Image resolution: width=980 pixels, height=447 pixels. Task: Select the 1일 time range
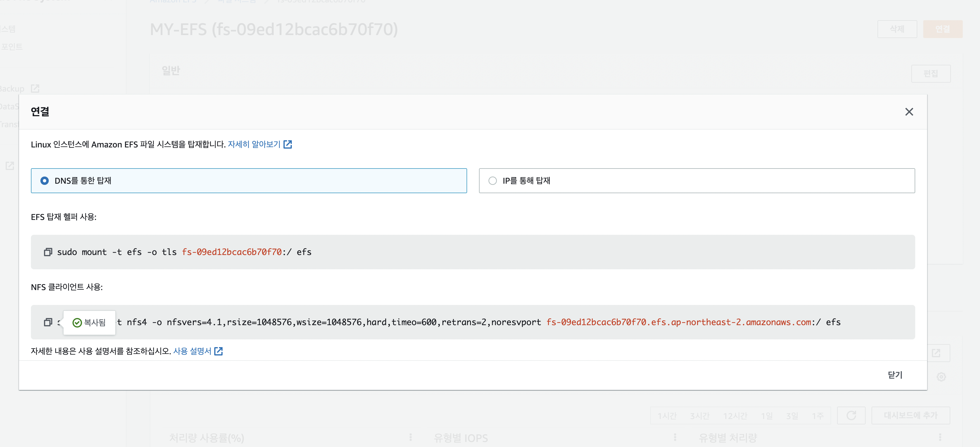click(767, 416)
